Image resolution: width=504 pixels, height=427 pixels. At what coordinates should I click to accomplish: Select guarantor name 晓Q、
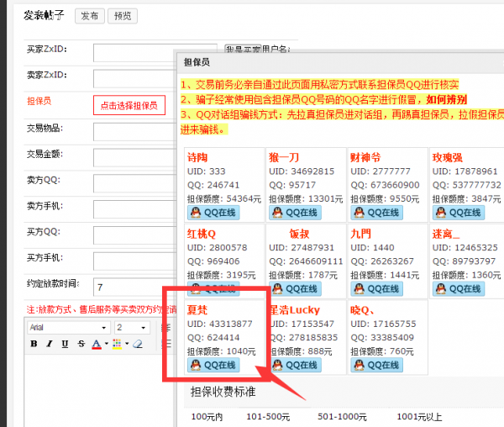[x=362, y=310]
